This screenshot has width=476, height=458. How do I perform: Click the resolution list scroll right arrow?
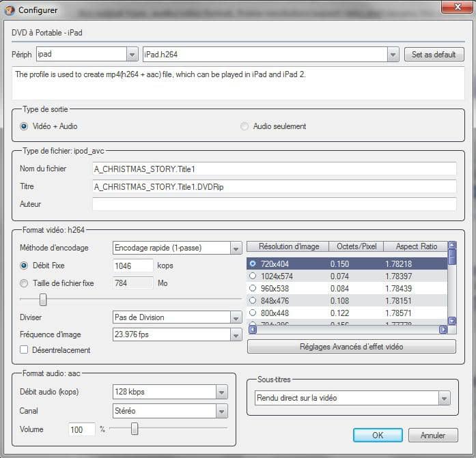coord(443,330)
